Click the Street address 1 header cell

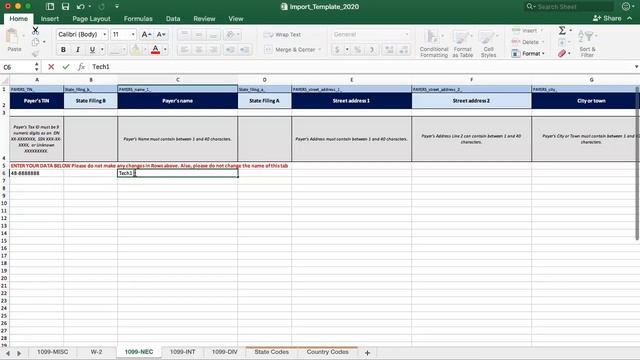[x=351, y=101]
